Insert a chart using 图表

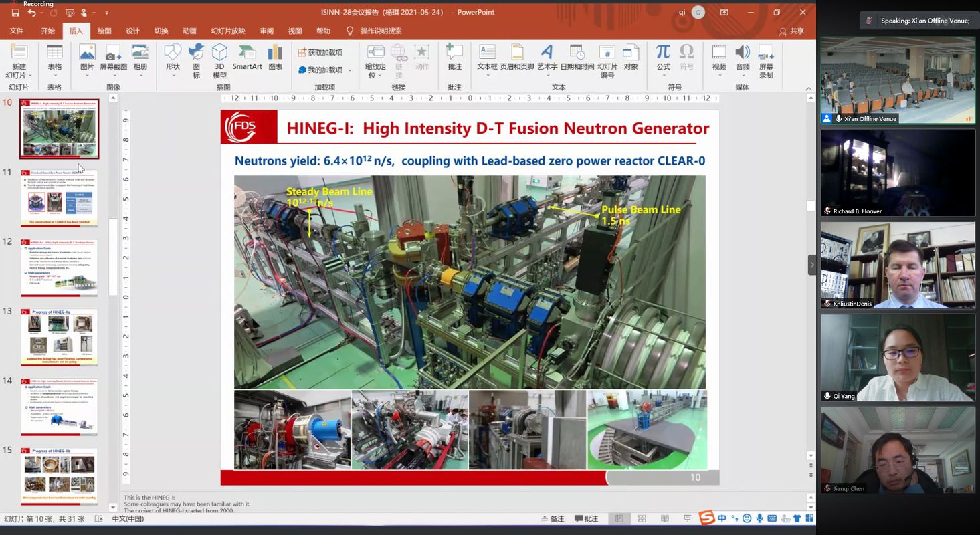click(x=275, y=58)
